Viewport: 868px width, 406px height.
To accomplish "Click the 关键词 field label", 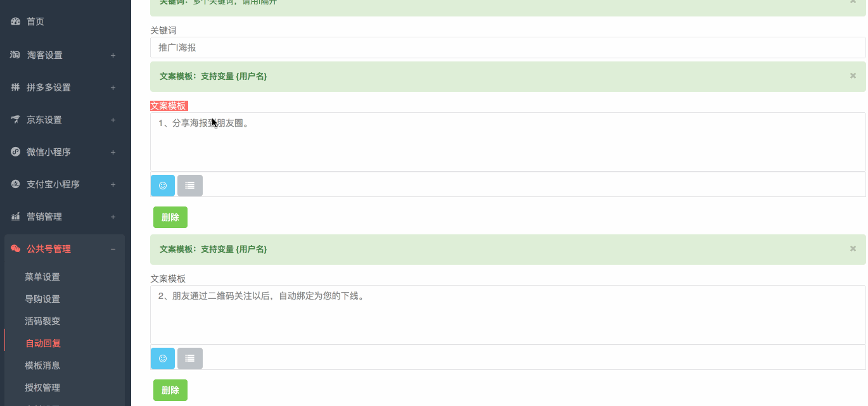I will click(x=163, y=30).
